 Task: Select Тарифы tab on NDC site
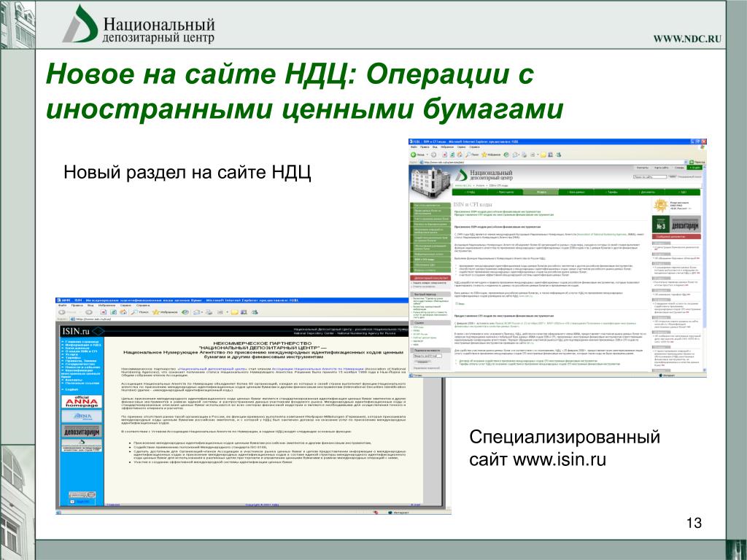(612, 192)
